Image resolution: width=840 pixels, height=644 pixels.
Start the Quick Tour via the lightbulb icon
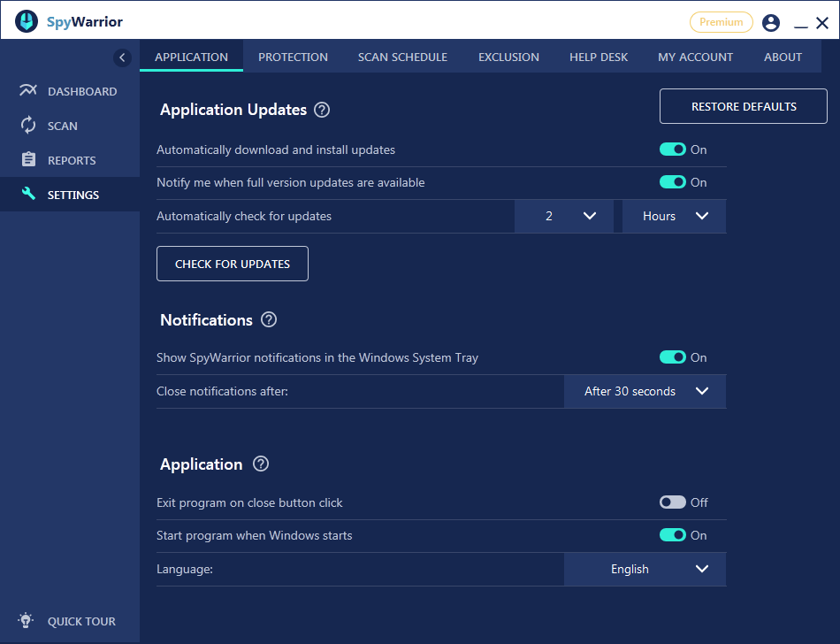point(25,620)
